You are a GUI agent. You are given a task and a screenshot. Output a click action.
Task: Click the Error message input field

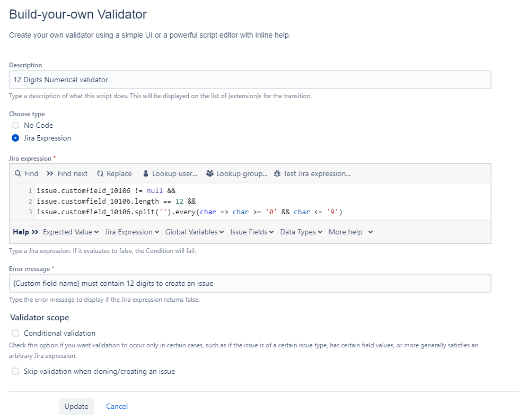(250, 283)
